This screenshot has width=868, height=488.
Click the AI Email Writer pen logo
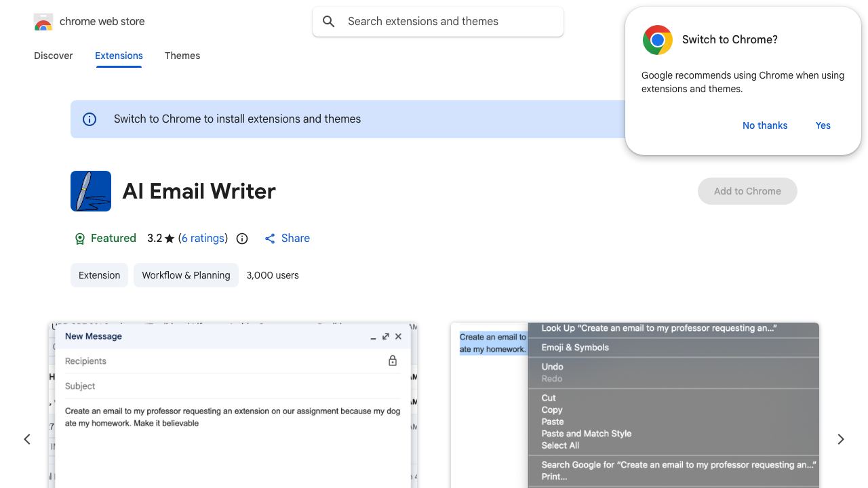tap(91, 191)
